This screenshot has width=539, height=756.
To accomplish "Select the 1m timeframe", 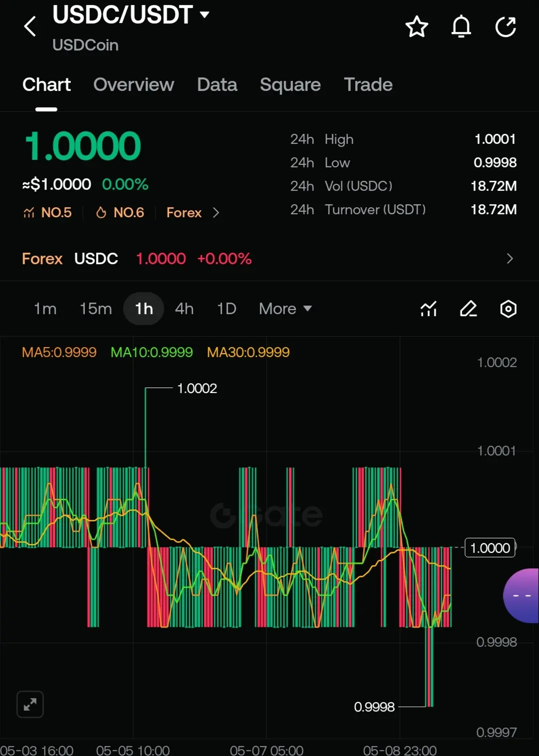I will (x=45, y=309).
